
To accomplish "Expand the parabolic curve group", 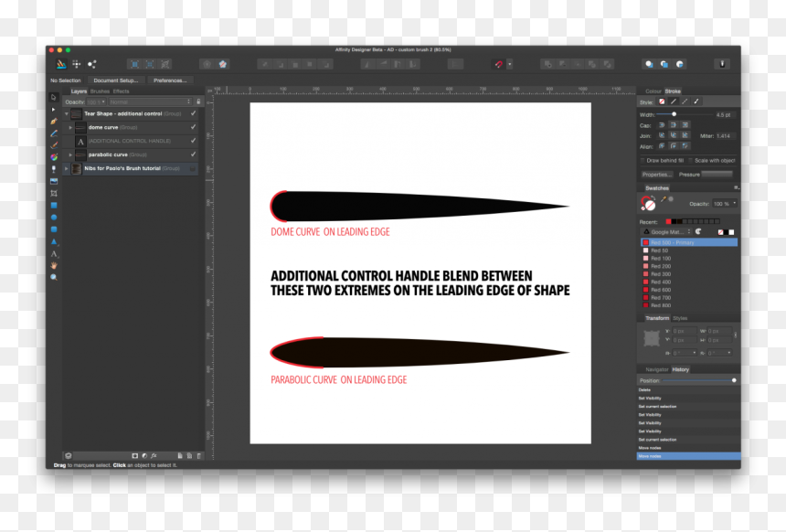I will 70,154.
